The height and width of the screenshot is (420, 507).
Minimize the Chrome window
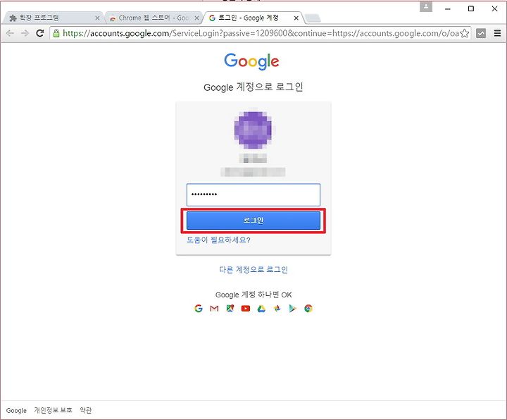tap(448, 8)
